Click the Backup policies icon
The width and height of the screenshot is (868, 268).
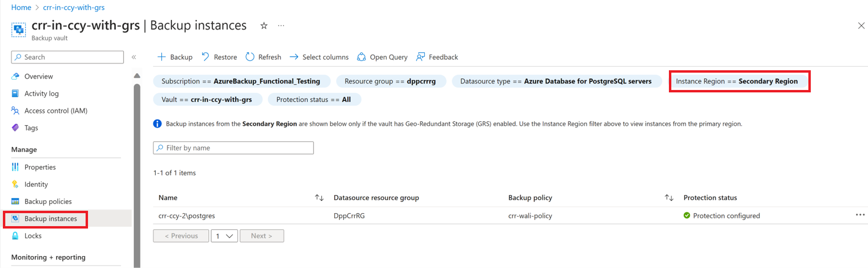[15, 201]
